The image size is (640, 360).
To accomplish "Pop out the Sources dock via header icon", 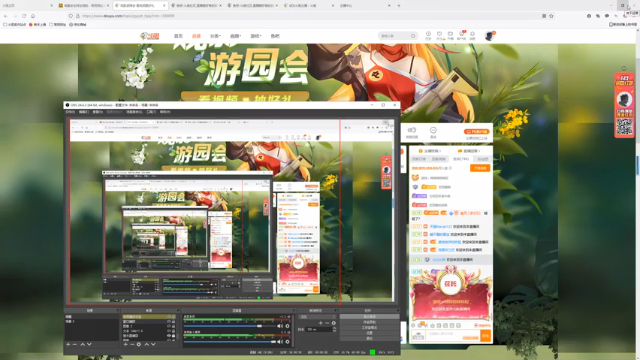I will tap(177, 311).
